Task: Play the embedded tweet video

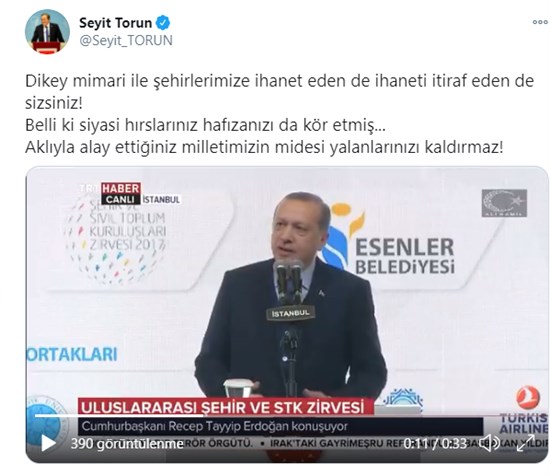Action: pos(48,443)
